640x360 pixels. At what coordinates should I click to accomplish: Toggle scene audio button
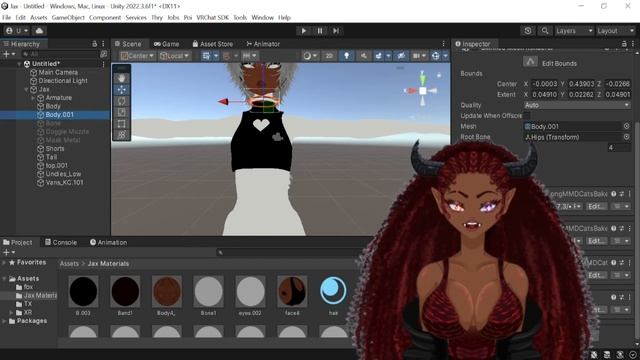[363, 56]
